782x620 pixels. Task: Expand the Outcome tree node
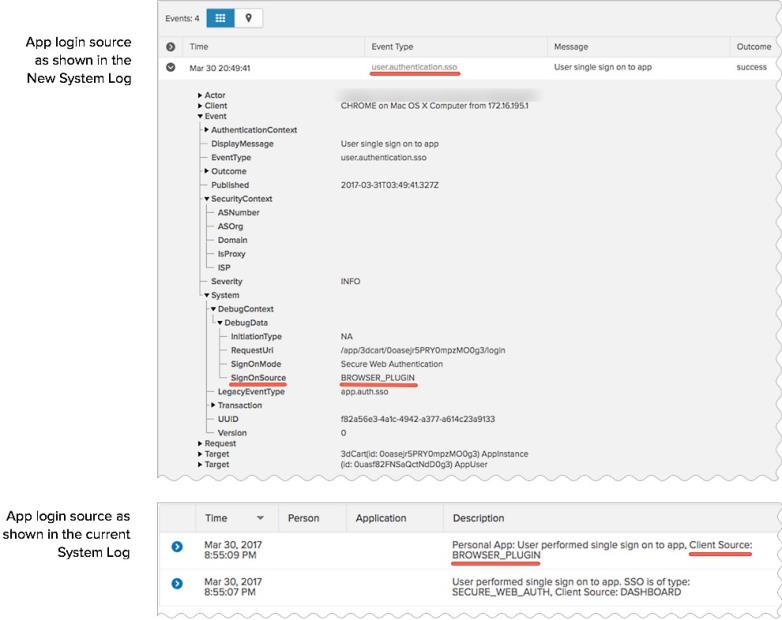[206, 171]
